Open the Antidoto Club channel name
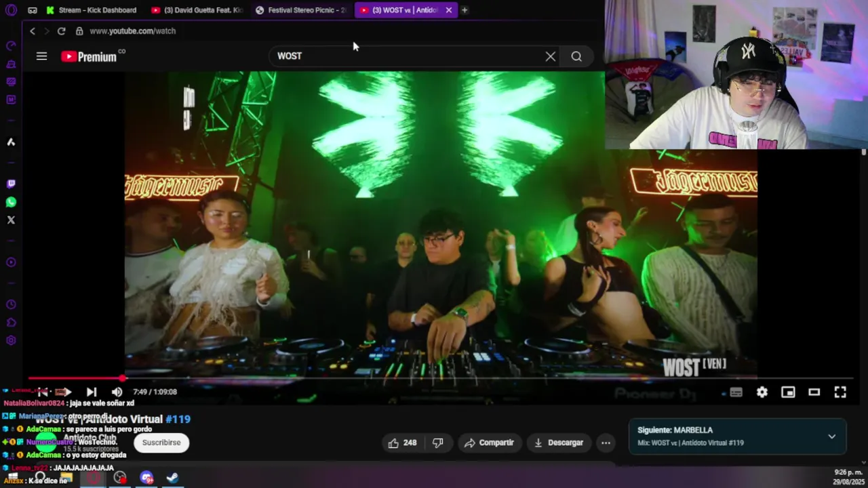868x488 pixels. point(90,438)
